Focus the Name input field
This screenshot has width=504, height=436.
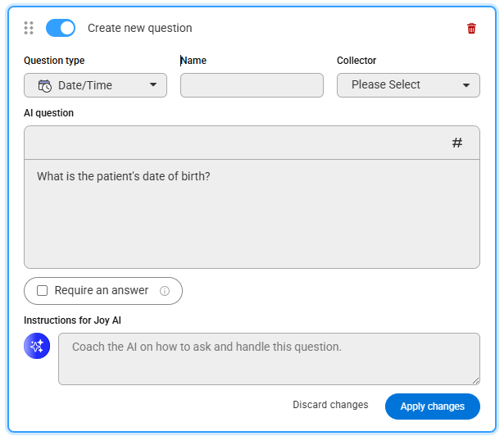252,85
